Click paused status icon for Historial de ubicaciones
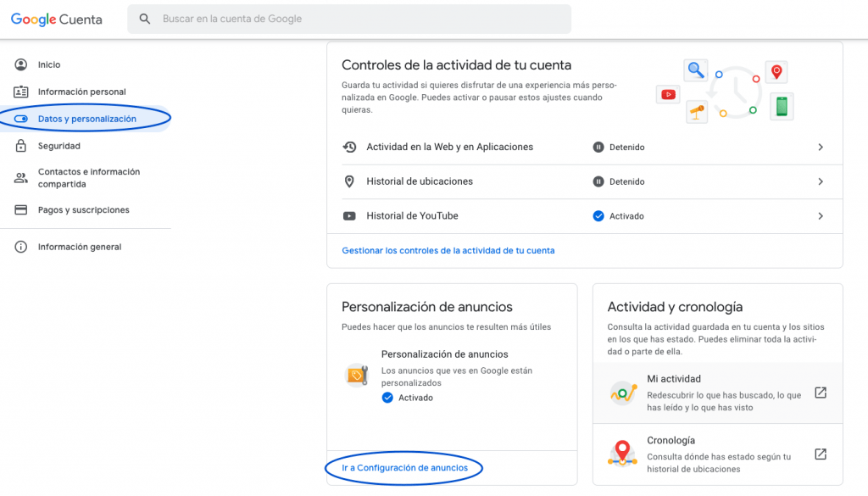The width and height of the screenshot is (868, 496). (598, 181)
